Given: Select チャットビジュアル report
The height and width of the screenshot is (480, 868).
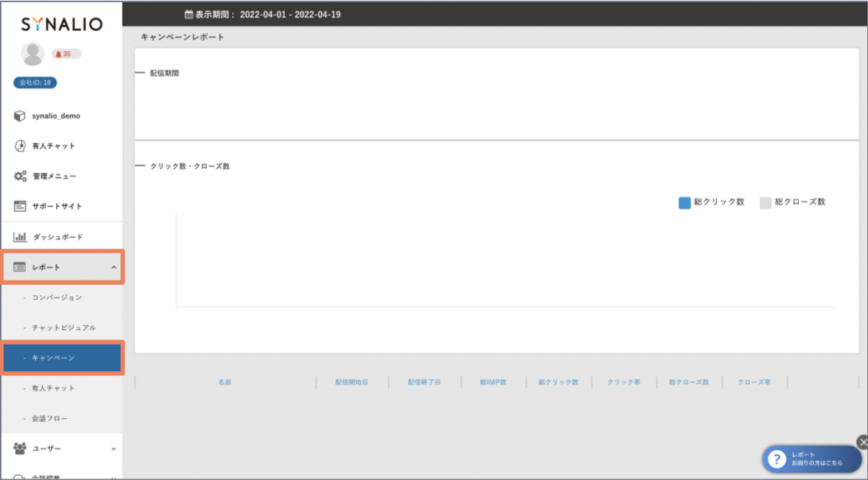Looking at the screenshot, I should pos(63,327).
